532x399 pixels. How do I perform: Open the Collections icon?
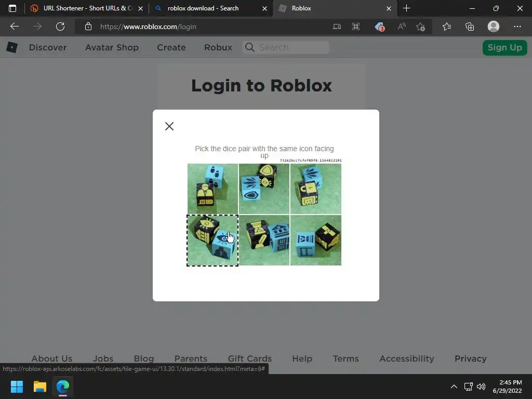pos(470,26)
